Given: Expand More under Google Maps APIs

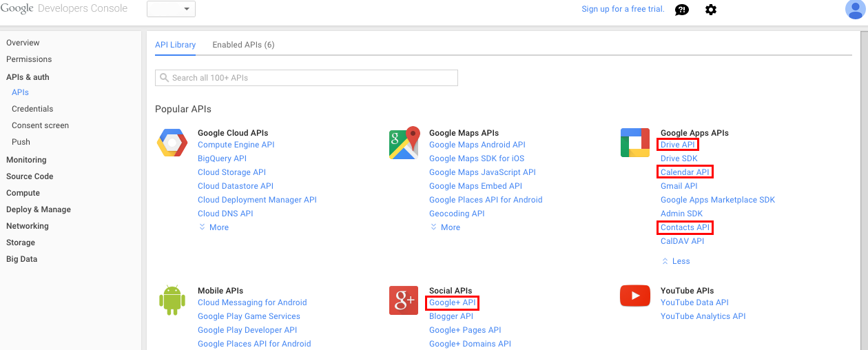Looking at the screenshot, I should (x=445, y=227).
